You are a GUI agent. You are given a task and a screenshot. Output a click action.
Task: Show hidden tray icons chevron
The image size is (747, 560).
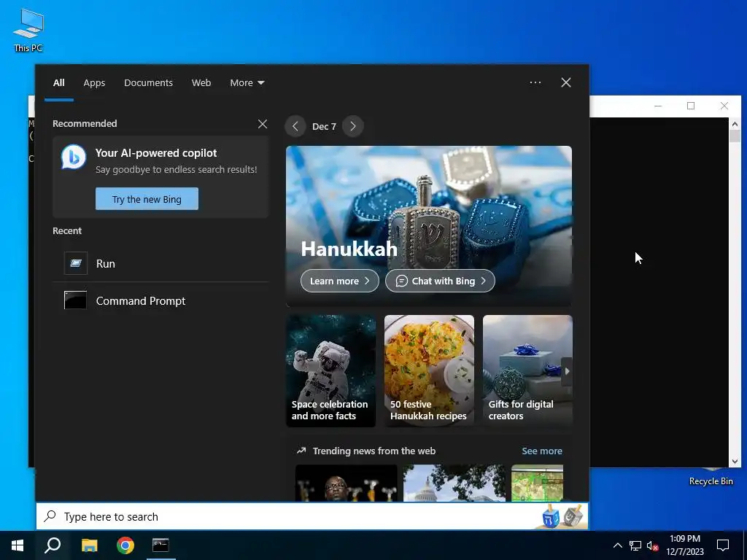tap(617, 545)
